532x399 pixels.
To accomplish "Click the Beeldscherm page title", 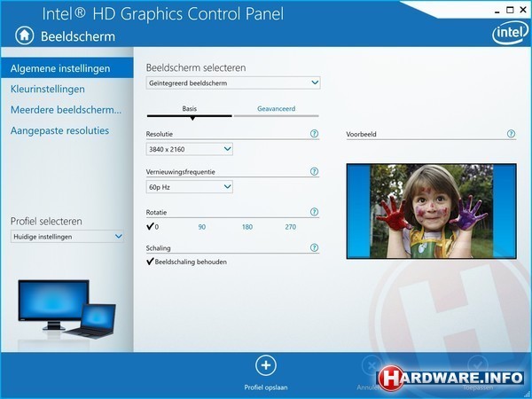I will point(78,36).
